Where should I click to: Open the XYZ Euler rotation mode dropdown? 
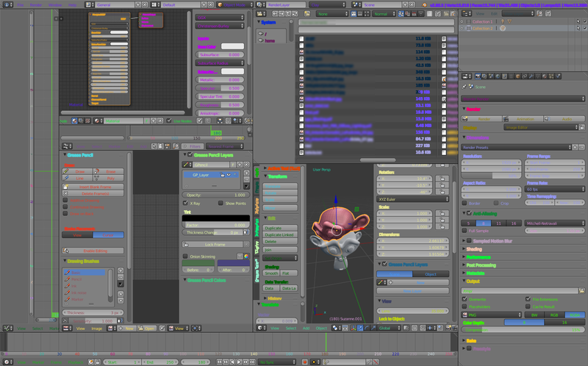[x=413, y=198]
